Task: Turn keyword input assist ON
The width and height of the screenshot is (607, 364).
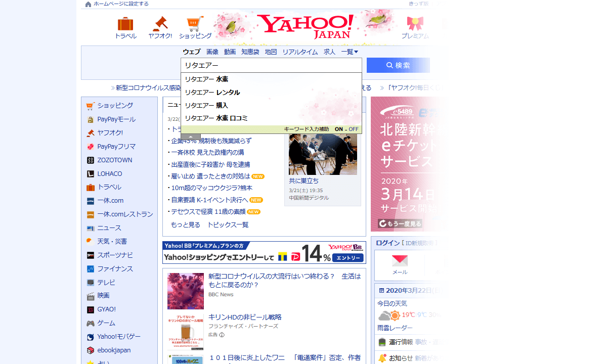Action: pyautogui.click(x=339, y=129)
